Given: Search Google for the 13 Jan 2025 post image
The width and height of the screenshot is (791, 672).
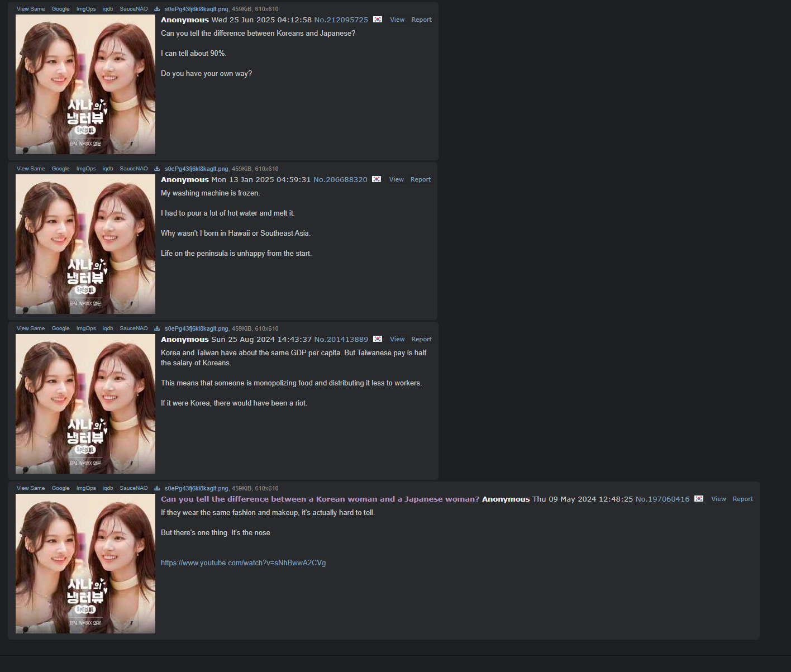Looking at the screenshot, I should (61, 169).
